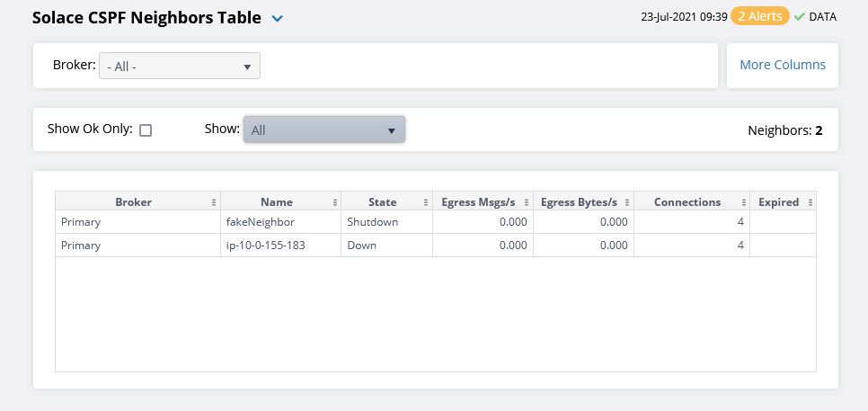Click the Shutdown state cell
Screen dimensions: 868x411
point(372,221)
